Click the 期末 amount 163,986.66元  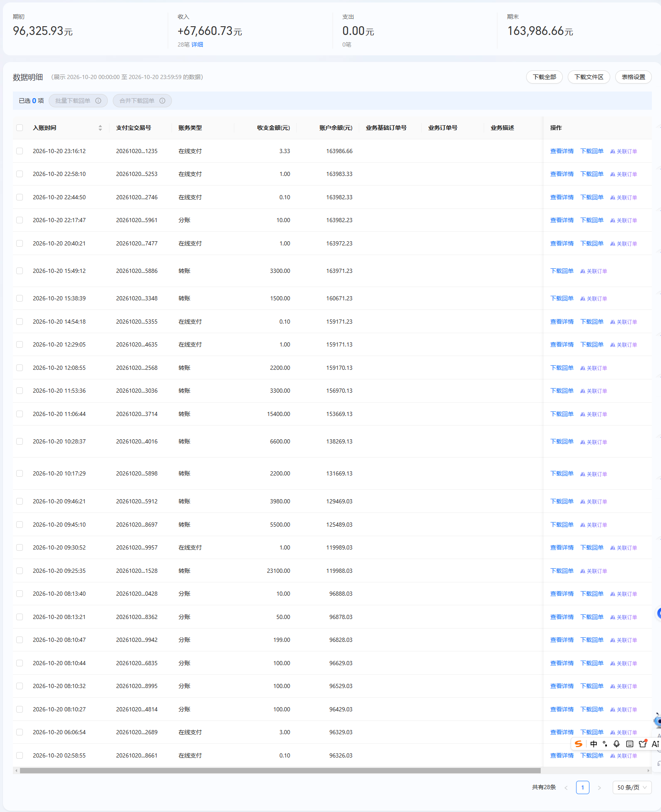tap(540, 31)
